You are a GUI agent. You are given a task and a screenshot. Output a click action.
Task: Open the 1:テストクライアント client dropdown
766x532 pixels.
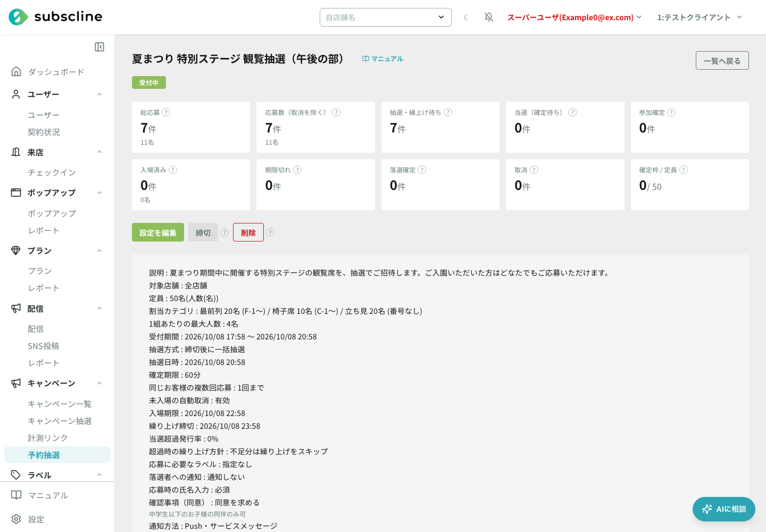coord(700,18)
